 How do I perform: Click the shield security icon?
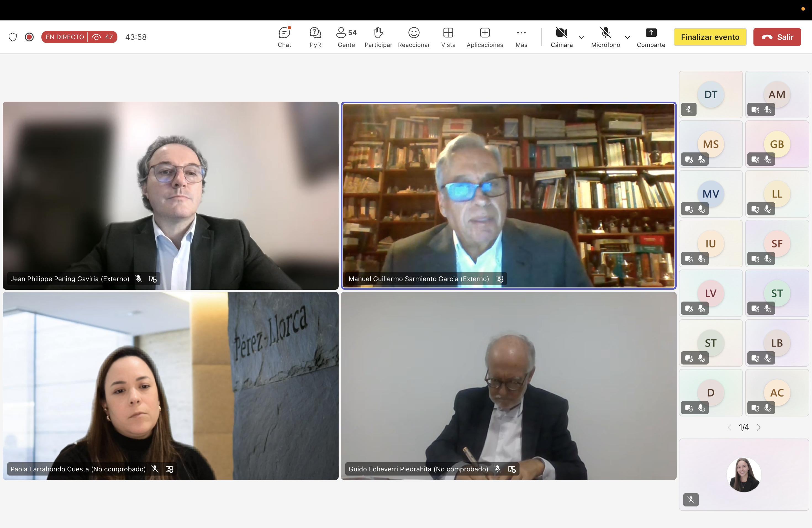tap(13, 37)
